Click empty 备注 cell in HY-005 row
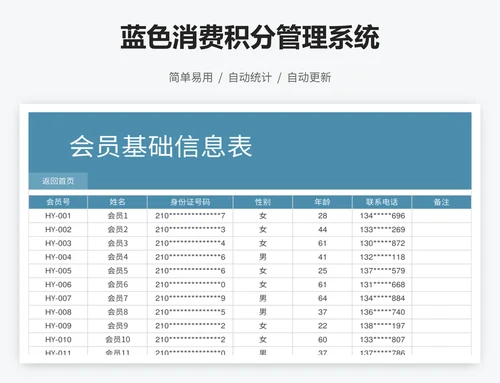Viewport: 500px width, 383px height. pyautogui.click(x=442, y=271)
